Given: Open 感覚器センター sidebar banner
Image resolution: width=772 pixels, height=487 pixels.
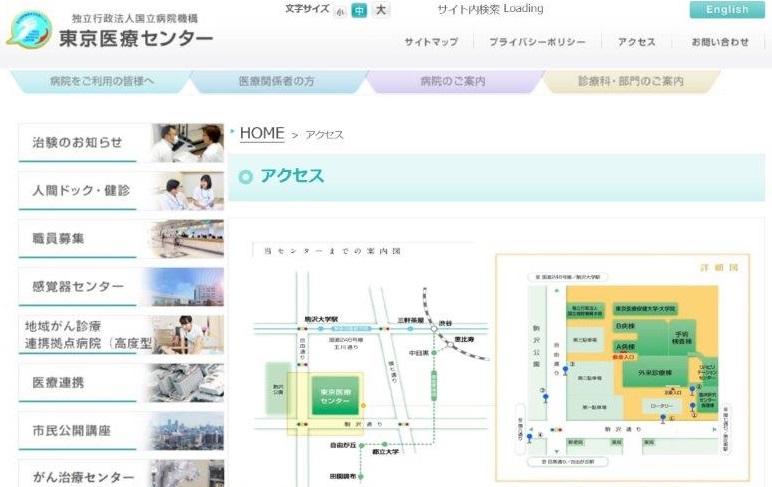Looking at the screenshot, I should pos(121,287).
